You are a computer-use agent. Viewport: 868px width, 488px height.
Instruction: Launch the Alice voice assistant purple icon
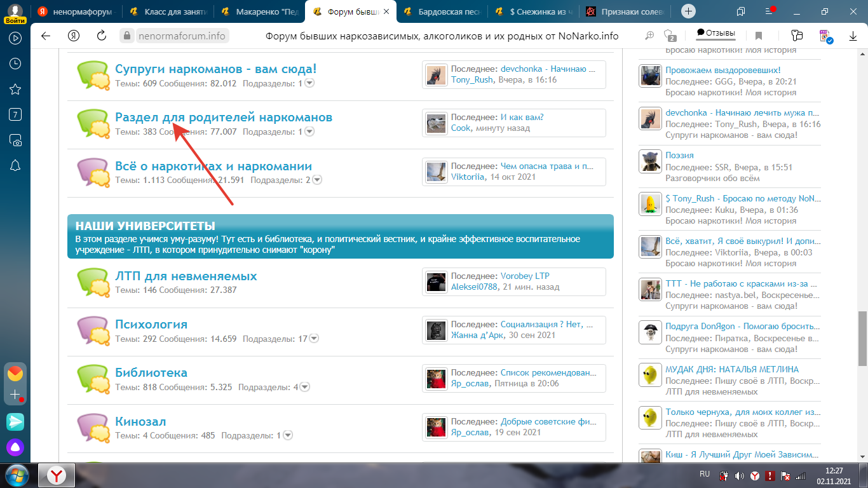(15, 447)
